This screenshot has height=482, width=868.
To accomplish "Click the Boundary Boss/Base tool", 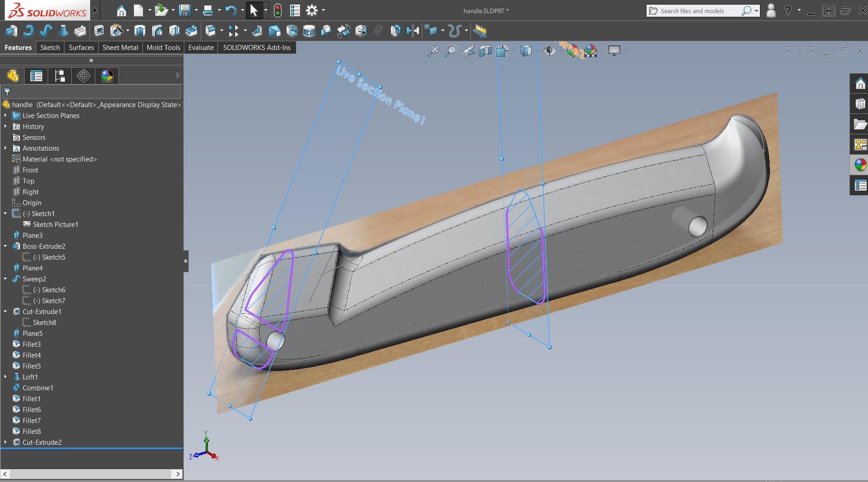I will point(80,31).
